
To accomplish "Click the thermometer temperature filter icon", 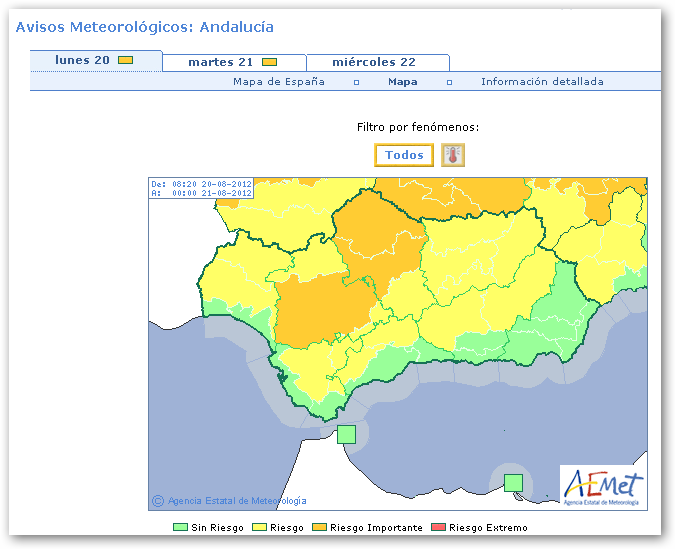I will click(x=453, y=155).
